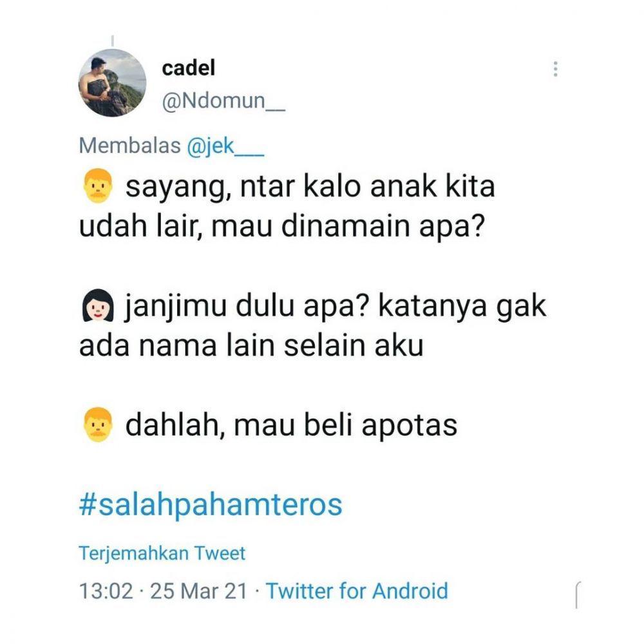The height and width of the screenshot is (644, 644).
Task: Open the #salahpahamteros hashtag
Action: pyautogui.click(x=211, y=505)
